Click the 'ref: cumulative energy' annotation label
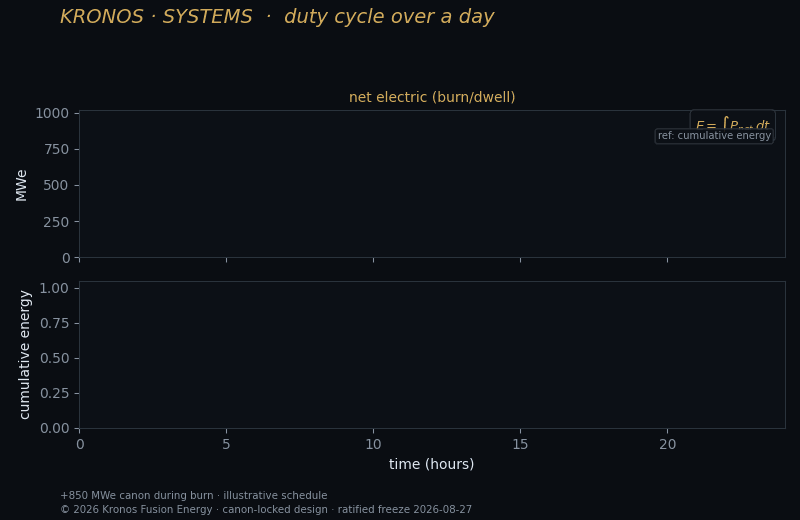The height and width of the screenshot is (520, 800). click(714, 136)
